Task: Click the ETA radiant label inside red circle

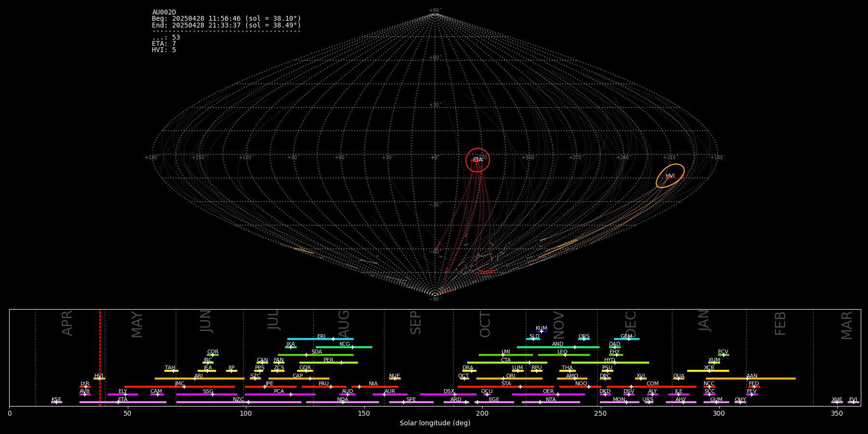Action: (x=477, y=160)
